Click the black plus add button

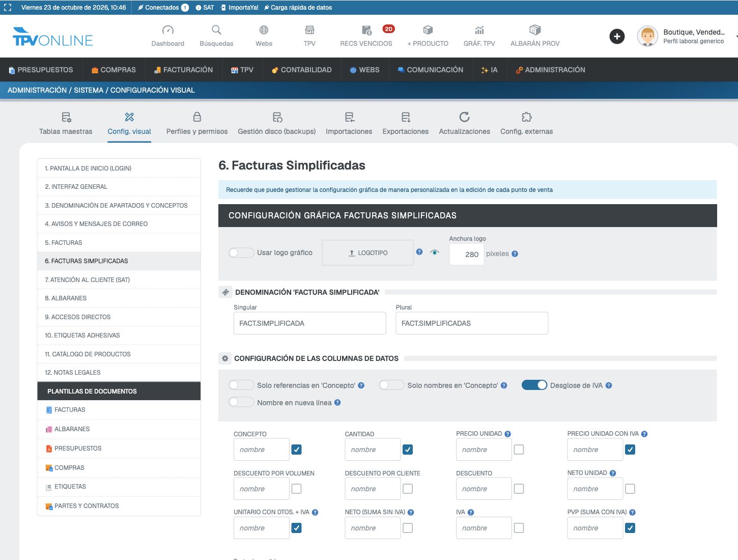pos(617,36)
